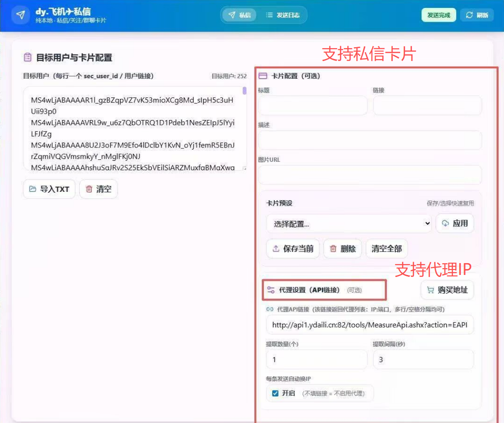Select the 代理API链接 URL field
Image resolution: width=504 pixels, height=423 pixels.
370,325
